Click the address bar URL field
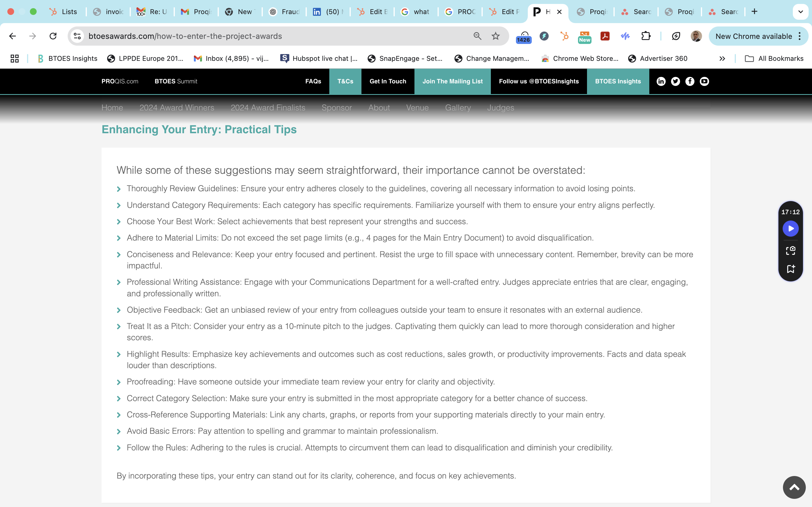This screenshot has width=812, height=507. [268, 36]
